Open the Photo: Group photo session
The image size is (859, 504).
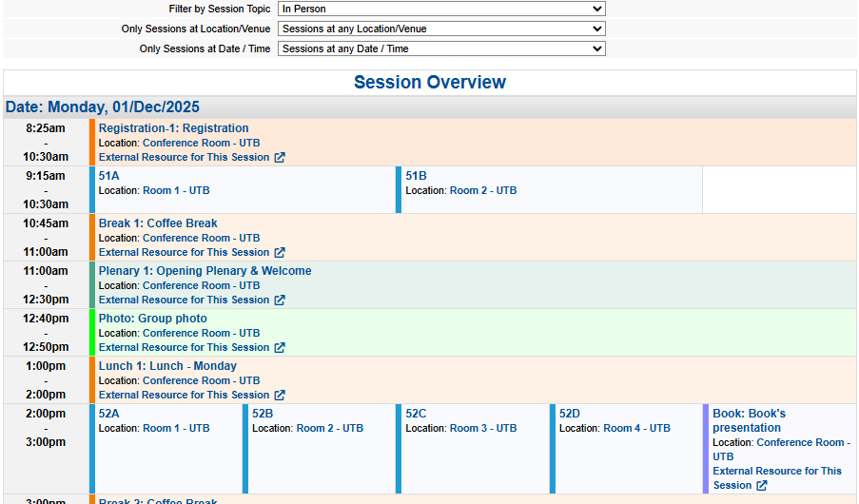click(152, 319)
